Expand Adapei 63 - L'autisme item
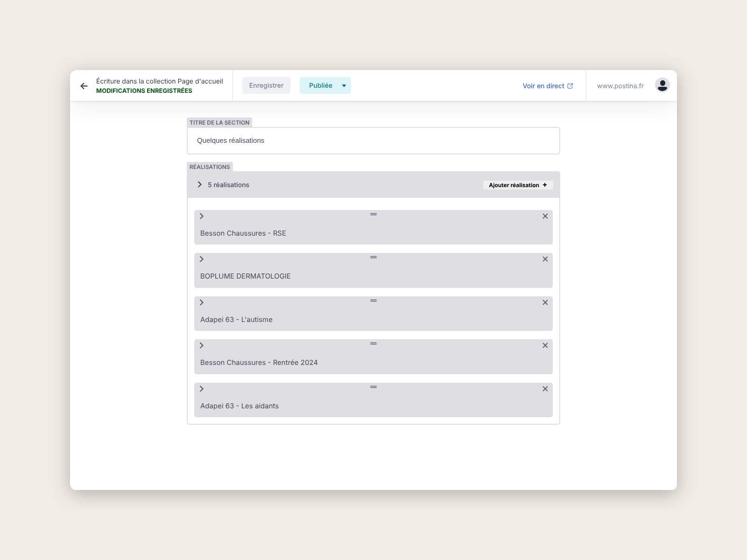 (202, 302)
